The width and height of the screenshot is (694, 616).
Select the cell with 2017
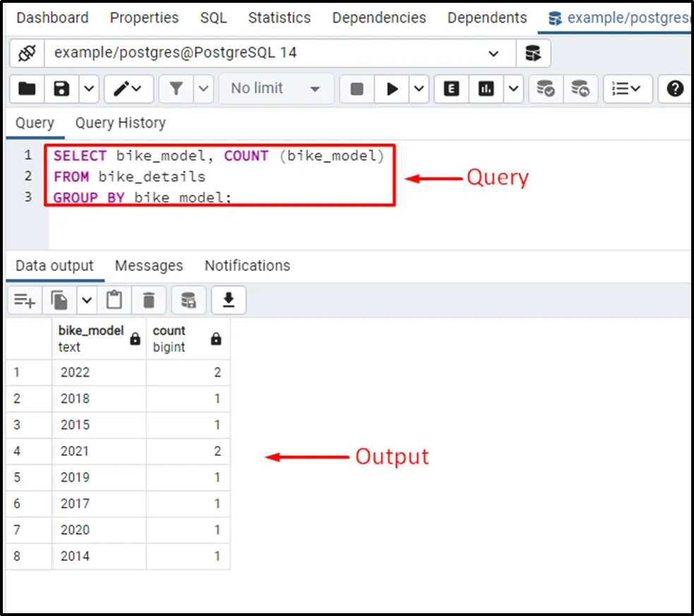(x=99, y=503)
